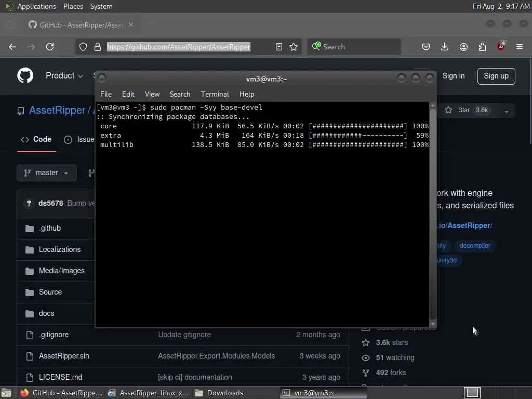Click Sign in on GitHub
The width and height of the screenshot is (532, 399).
coord(453,76)
